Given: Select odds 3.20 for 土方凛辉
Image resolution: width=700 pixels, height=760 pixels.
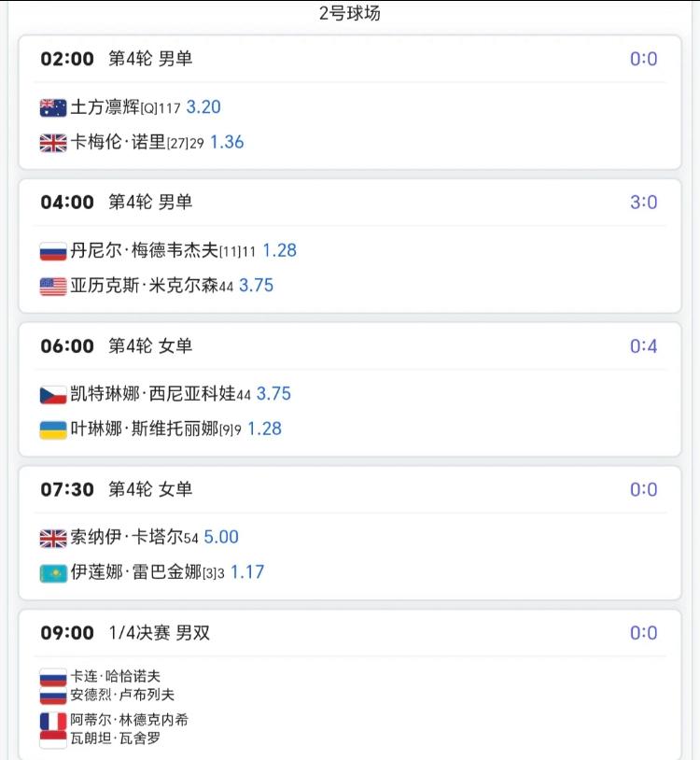Looking at the screenshot, I should (203, 107).
